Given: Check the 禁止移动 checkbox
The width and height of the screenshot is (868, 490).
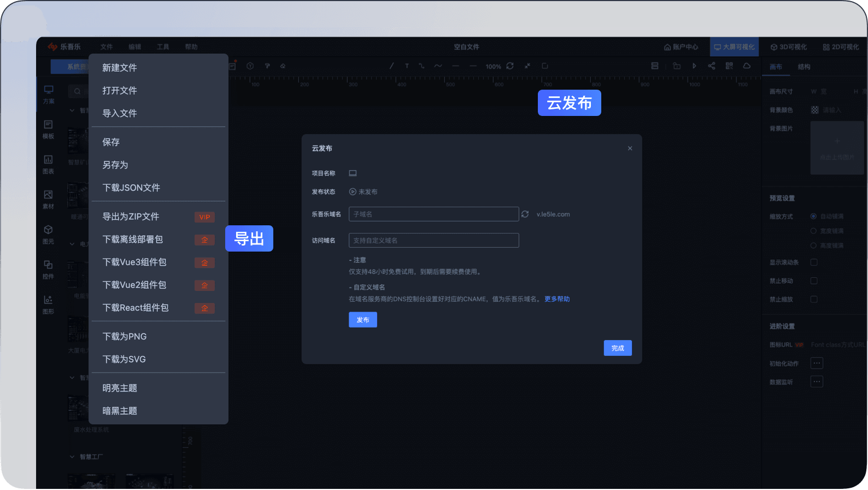Looking at the screenshot, I should (x=814, y=281).
